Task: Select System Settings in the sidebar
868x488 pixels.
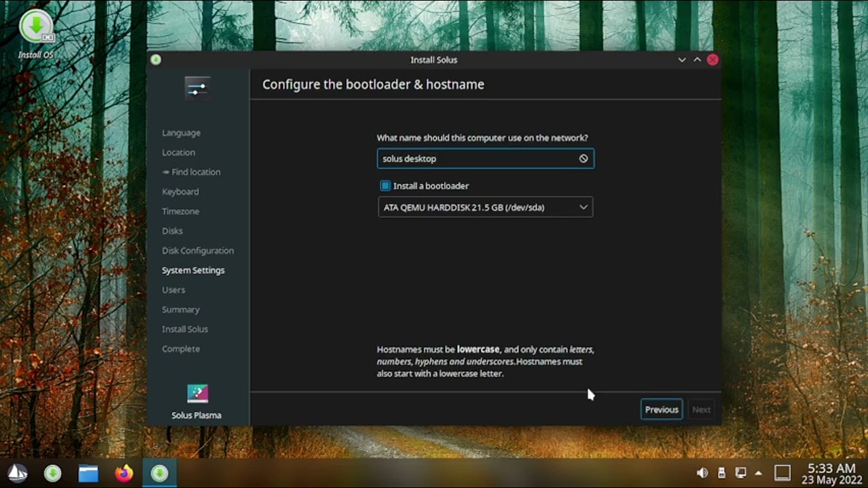Action: [x=193, y=270]
